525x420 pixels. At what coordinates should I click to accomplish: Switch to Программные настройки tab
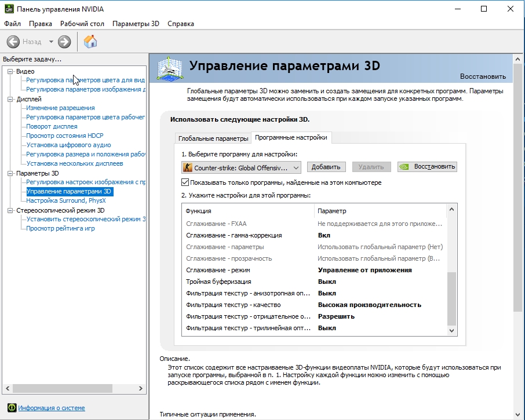[291, 137]
